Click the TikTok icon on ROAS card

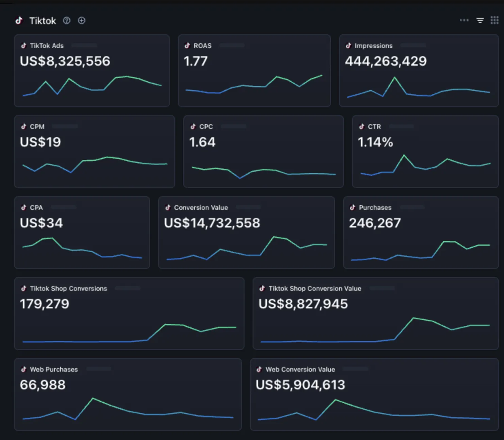pos(187,46)
